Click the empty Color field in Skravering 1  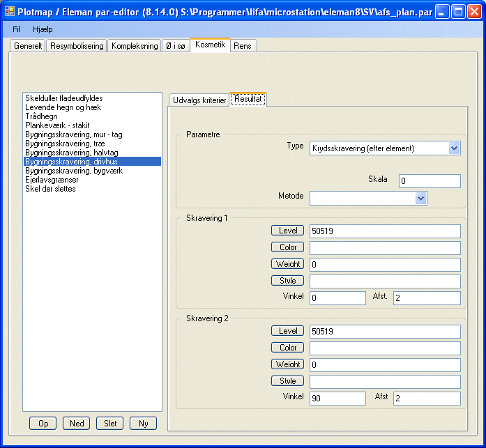coord(385,248)
